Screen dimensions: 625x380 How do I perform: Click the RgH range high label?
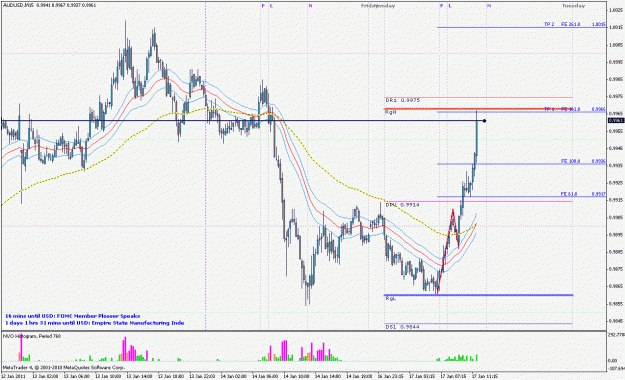(391, 112)
